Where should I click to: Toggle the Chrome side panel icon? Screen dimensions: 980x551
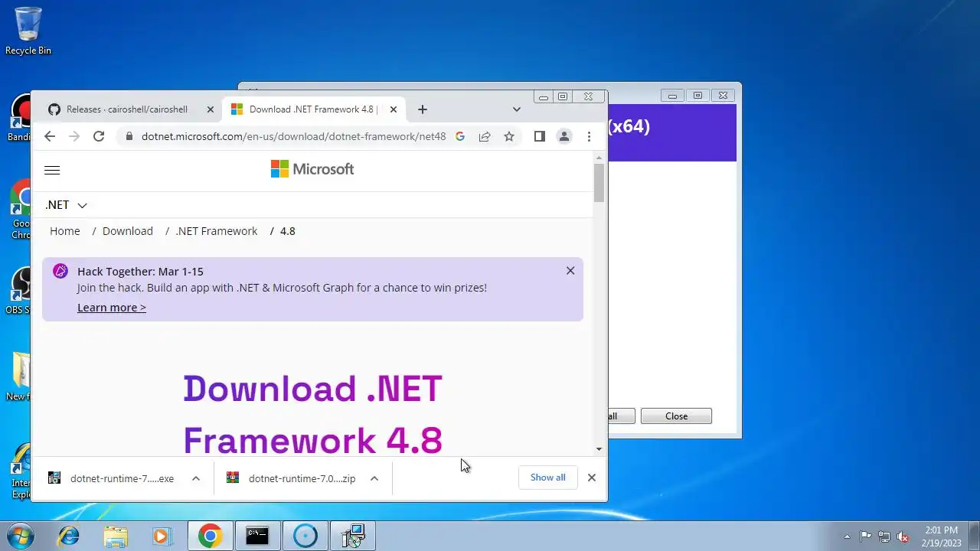point(540,136)
